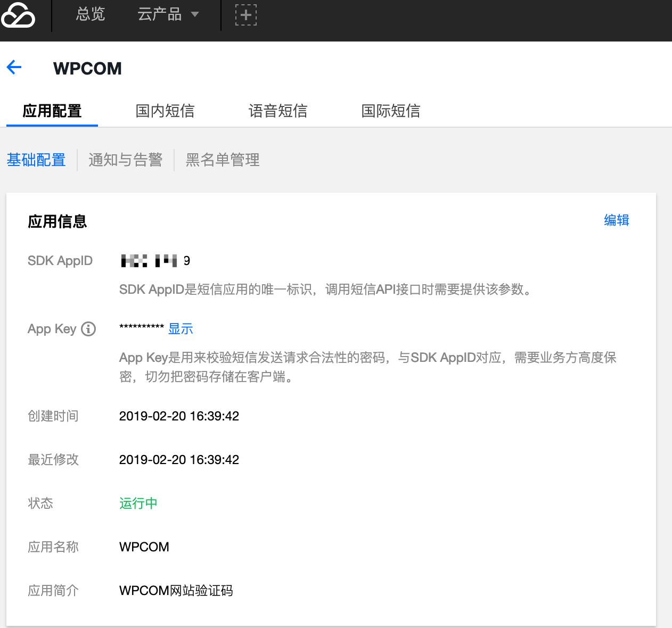Screen dimensions: 672x628
Task: Select the 基础配置 section
Action: (36, 160)
